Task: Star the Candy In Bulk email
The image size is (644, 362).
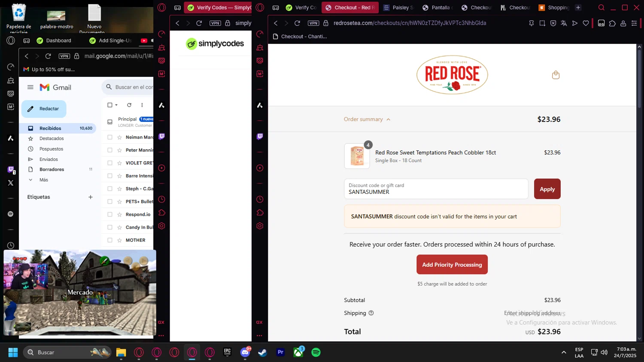Action: point(120,227)
